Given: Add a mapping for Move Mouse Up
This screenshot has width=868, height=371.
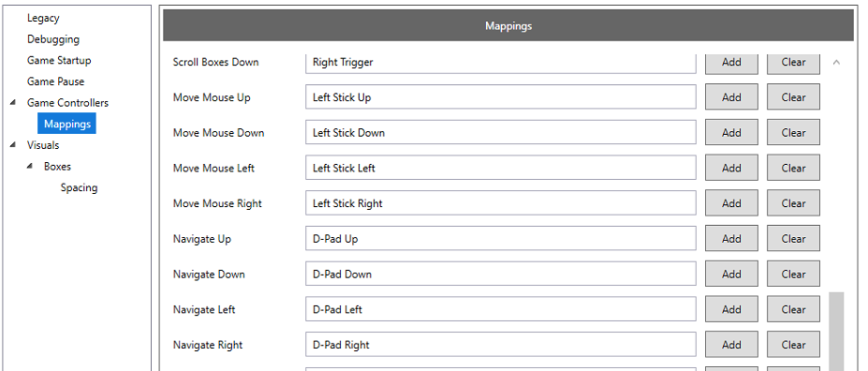Looking at the screenshot, I should pyautogui.click(x=731, y=97).
